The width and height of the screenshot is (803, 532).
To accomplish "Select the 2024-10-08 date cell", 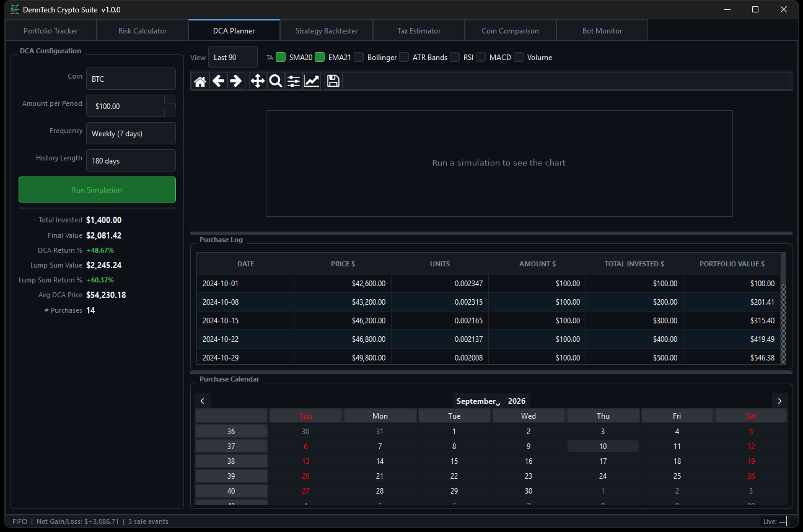I will click(245, 302).
